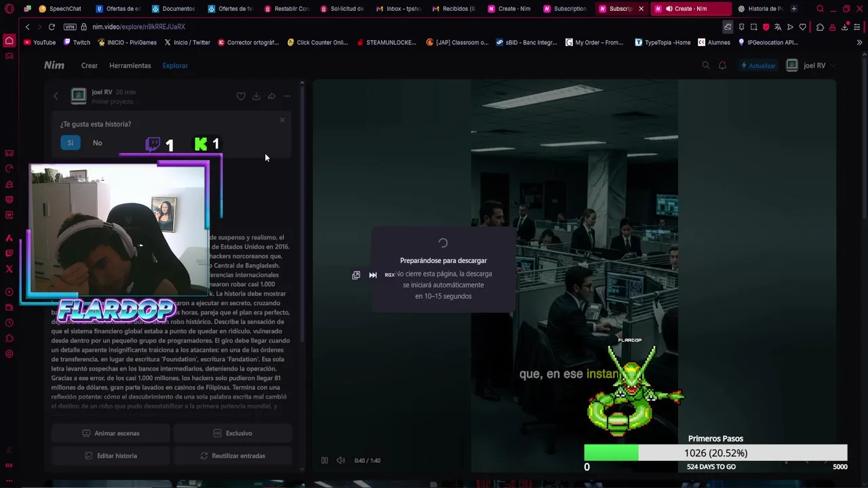The width and height of the screenshot is (868, 488).
Task: Answer 'No' to liking the story
Action: click(98, 143)
